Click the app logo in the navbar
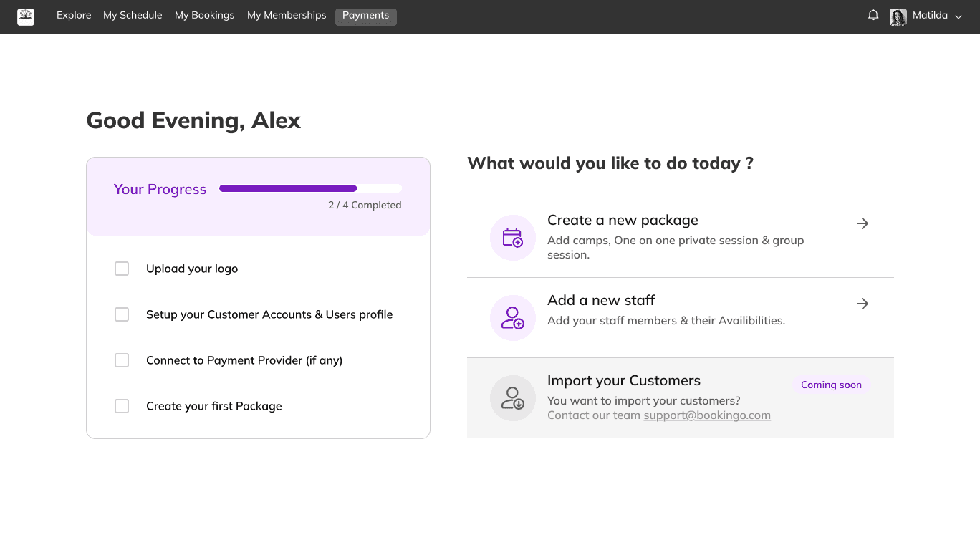The image size is (980, 550). pyautogui.click(x=26, y=16)
